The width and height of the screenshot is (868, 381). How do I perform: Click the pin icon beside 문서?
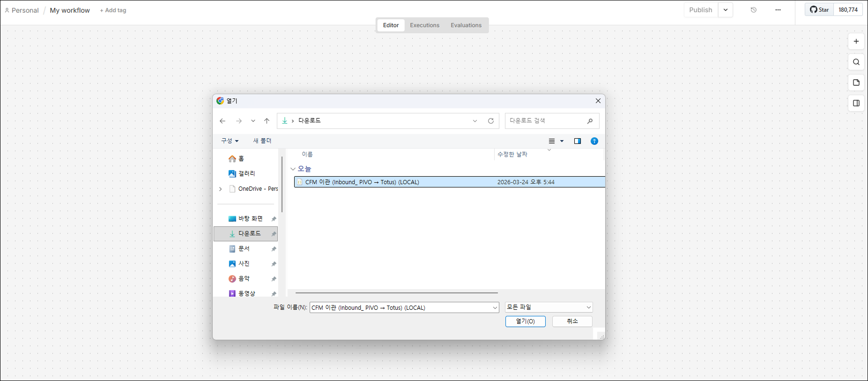(x=274, y=249)
